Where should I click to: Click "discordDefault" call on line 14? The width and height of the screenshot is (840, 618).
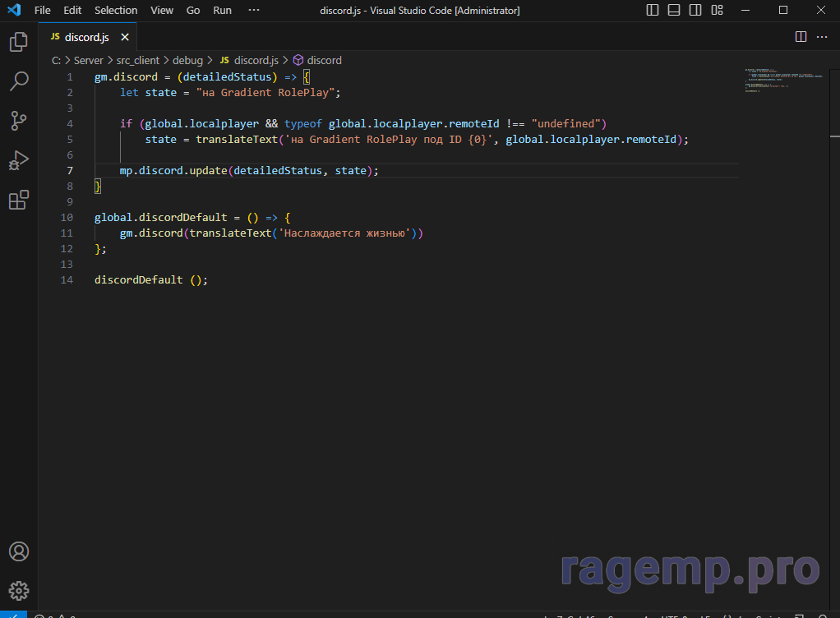(139, 280)
